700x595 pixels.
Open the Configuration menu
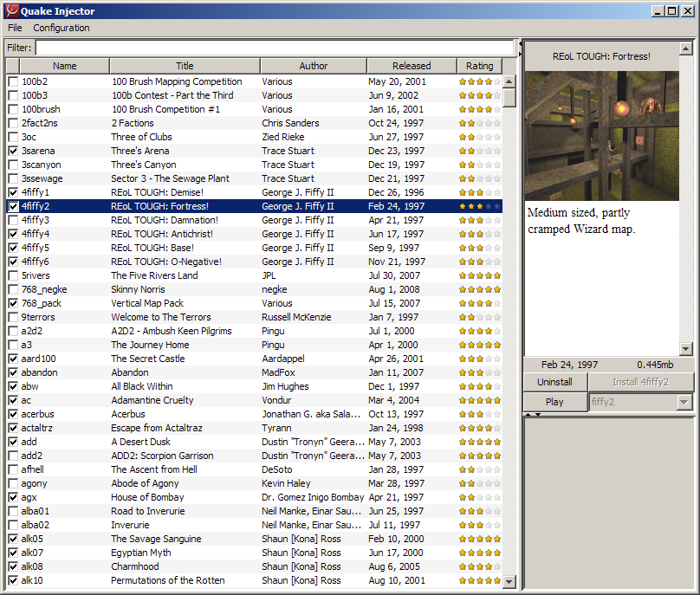62,28
